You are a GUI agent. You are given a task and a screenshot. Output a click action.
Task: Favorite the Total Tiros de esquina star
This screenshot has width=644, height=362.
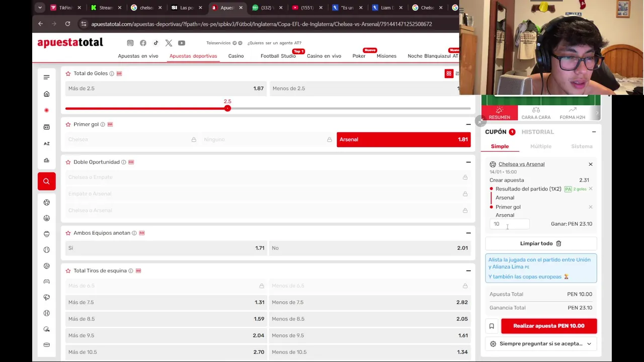[68, 270]
